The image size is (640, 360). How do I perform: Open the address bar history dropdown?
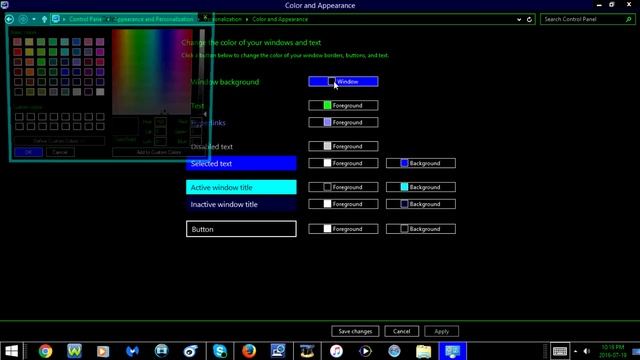(x=519, y=20)
